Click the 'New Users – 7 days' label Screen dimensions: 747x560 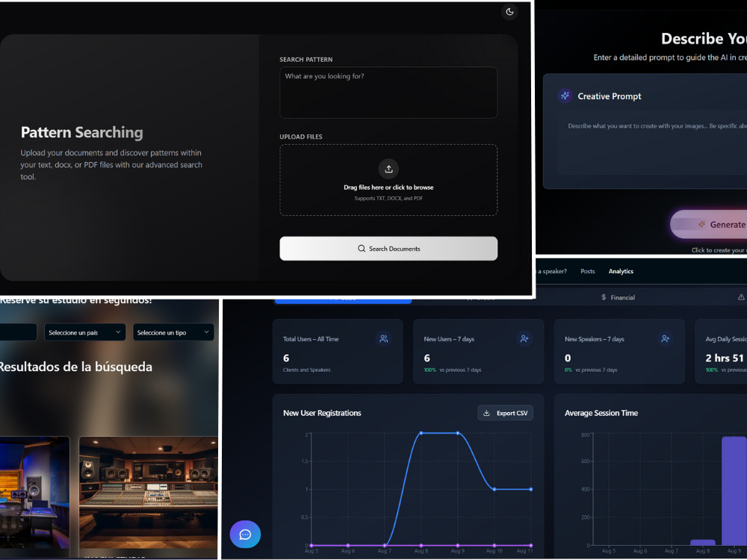pos(449,339)
